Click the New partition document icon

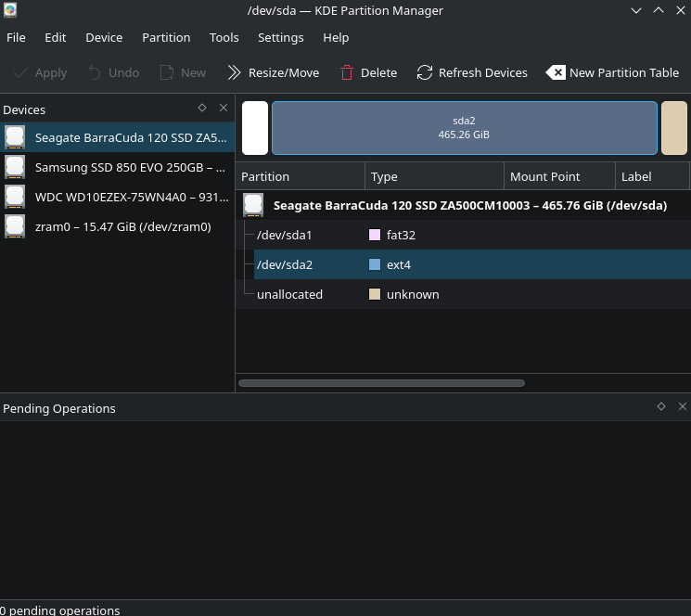[167, 72]
